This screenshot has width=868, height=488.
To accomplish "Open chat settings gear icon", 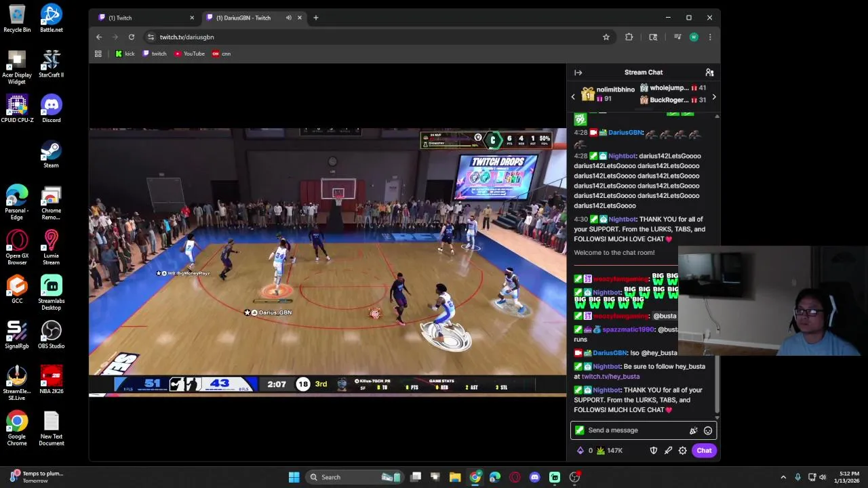I will tap(682, 451).
